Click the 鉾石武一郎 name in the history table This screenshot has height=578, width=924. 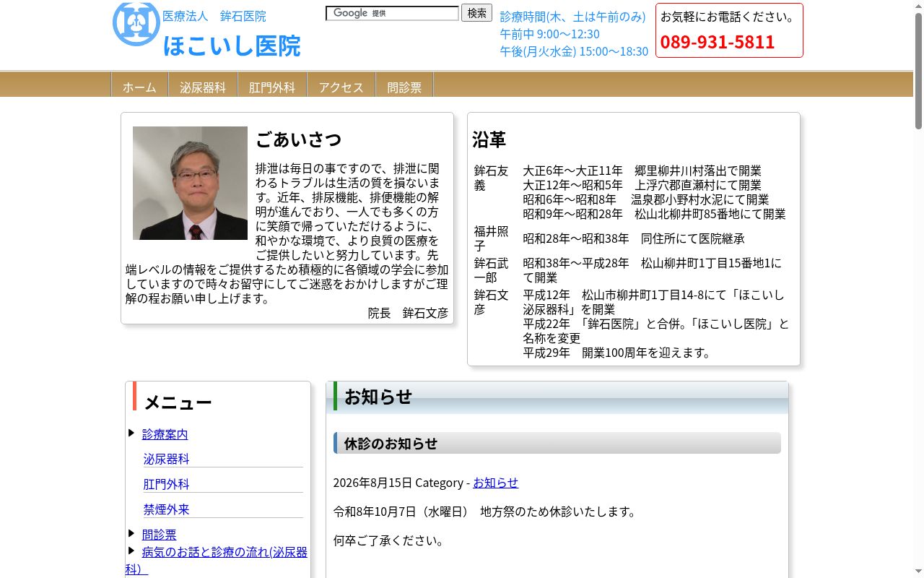click(x=491, y=270)
